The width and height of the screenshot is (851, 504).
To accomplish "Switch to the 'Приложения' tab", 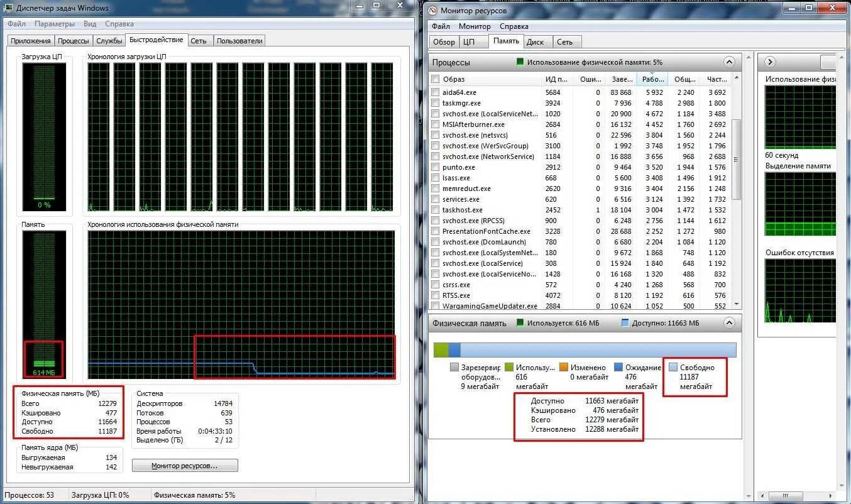I will point(31,41).
